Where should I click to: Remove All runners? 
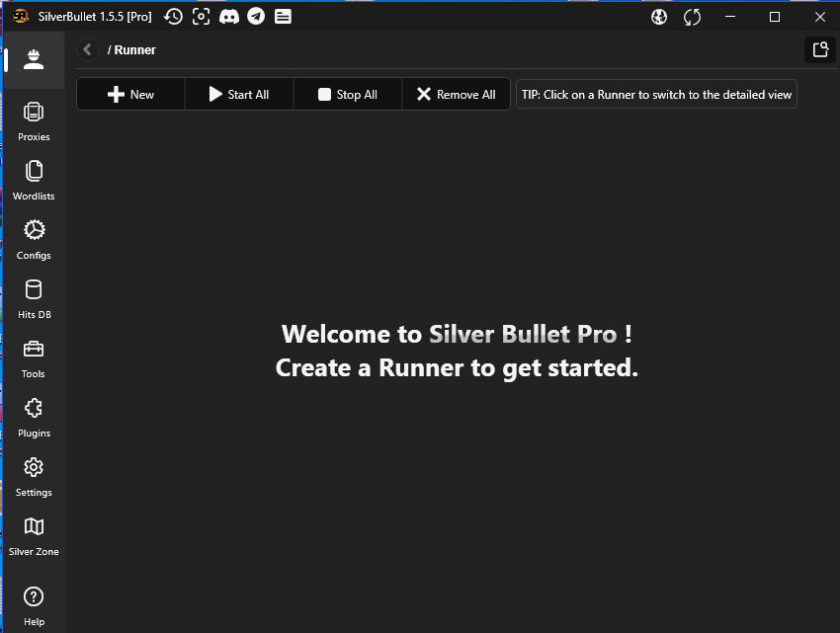coord(456,95)
